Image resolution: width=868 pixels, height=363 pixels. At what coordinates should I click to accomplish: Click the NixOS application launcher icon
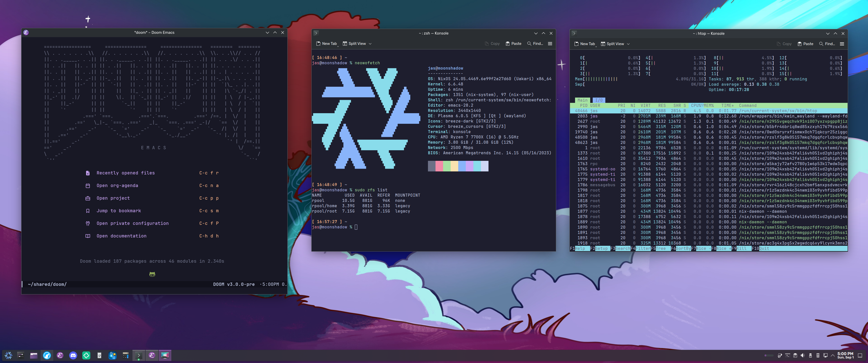8,355
